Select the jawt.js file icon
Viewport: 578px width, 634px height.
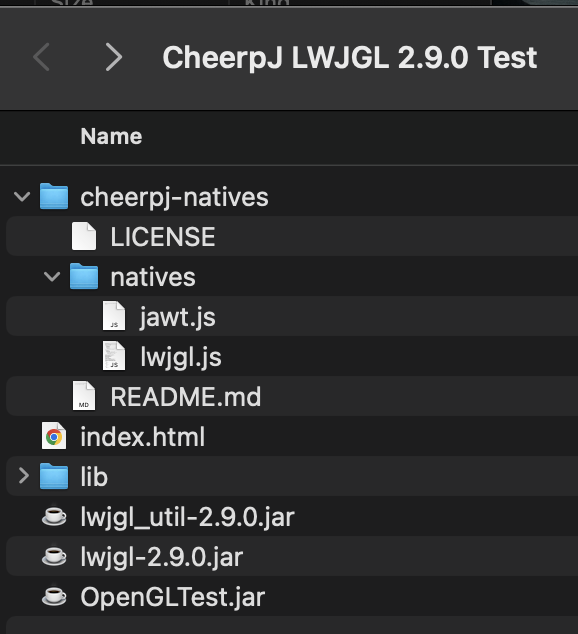point(114,316)
